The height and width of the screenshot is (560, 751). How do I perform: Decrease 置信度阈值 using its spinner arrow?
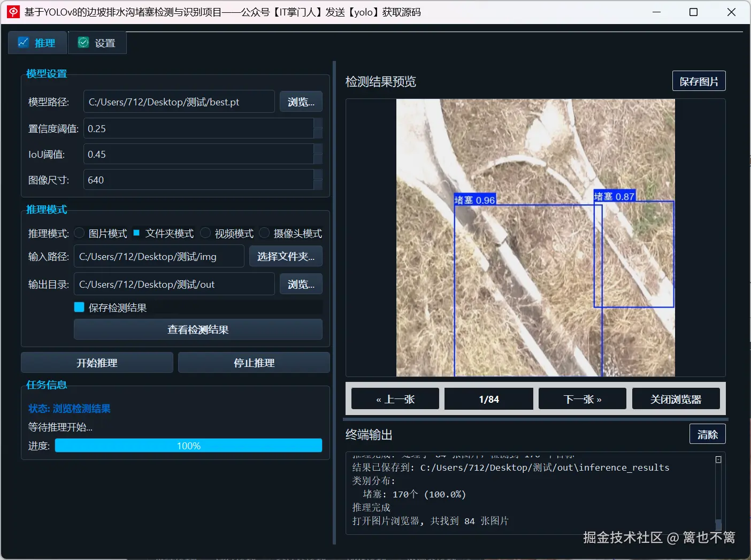(318, 133)
